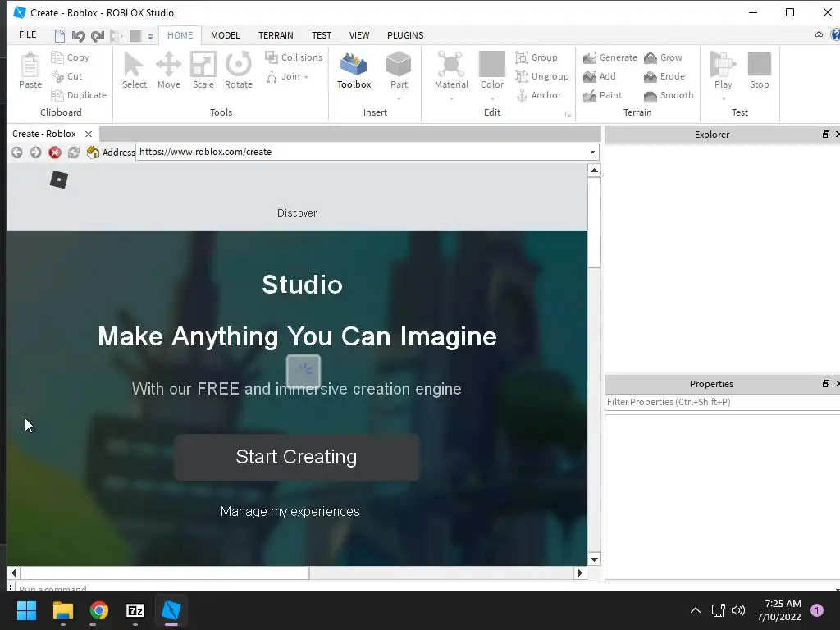Choose the Move tool
Viewport: 840px width, 630px height.
click(169, 71)
